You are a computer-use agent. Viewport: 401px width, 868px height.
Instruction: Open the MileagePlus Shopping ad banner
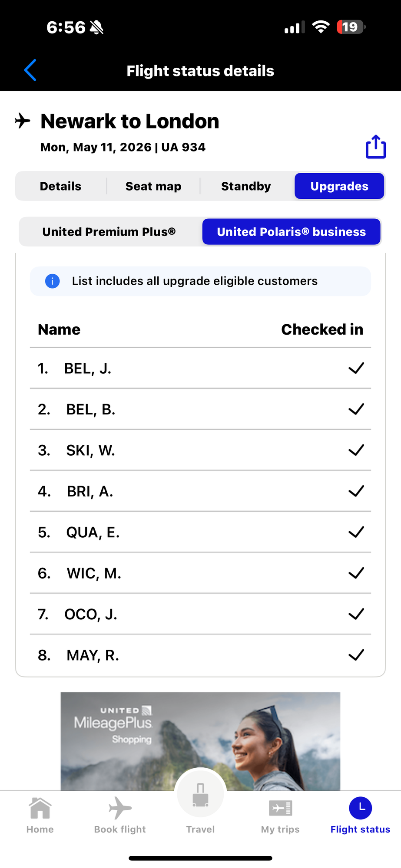point(200,741)
